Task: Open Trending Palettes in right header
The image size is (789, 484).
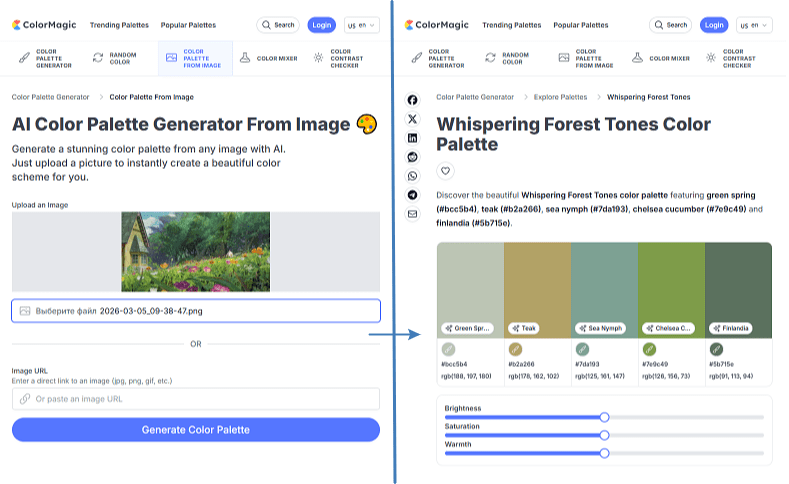Action: pyautogui.click(x=512, y=25)
